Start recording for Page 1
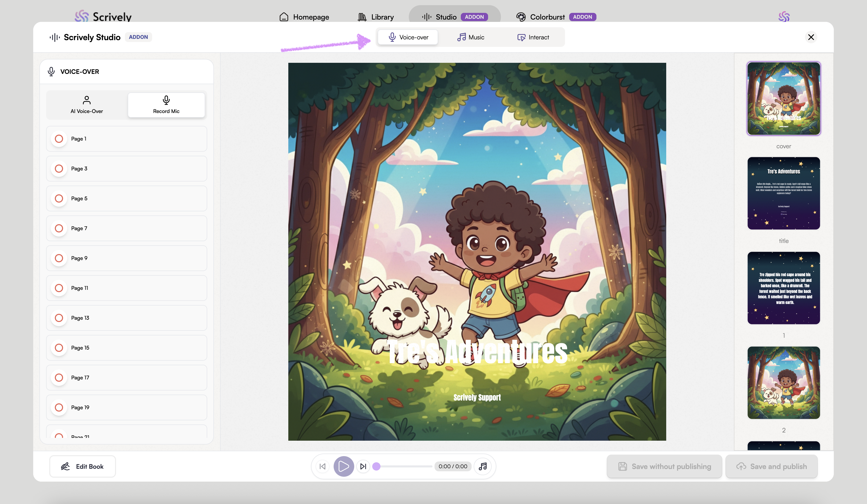The height and width of the screenshot is (504, 867). 59,139
